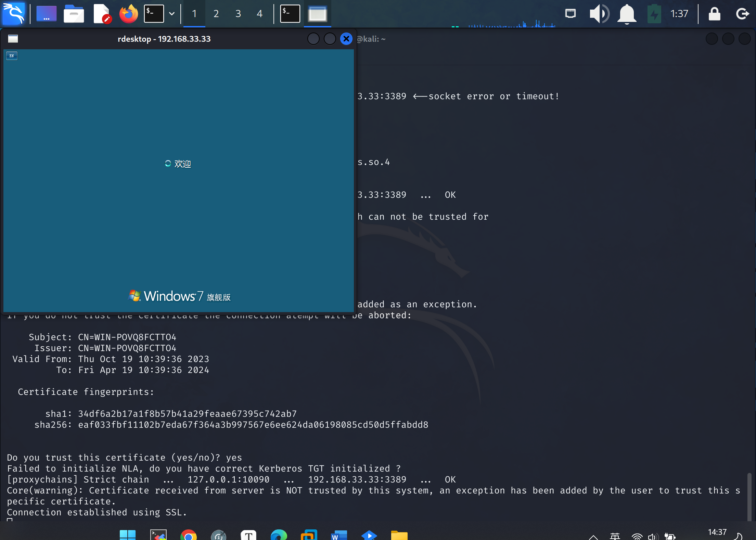Viewport: 756px width, 540px height.
Task: Open the Windows Start button on host taskbar
Action: [128, 535]
